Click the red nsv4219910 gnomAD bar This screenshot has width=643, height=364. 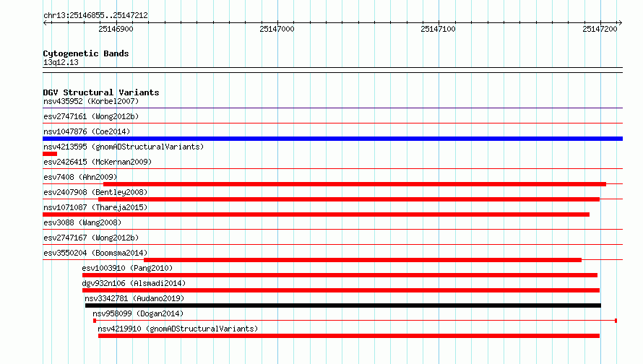coord(348,336)
